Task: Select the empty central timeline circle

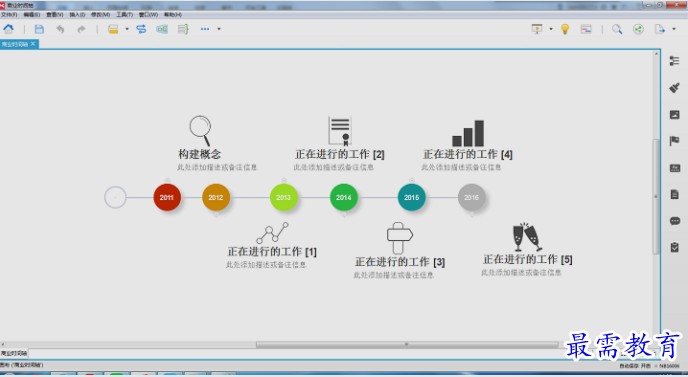Action: coord(115,197)
